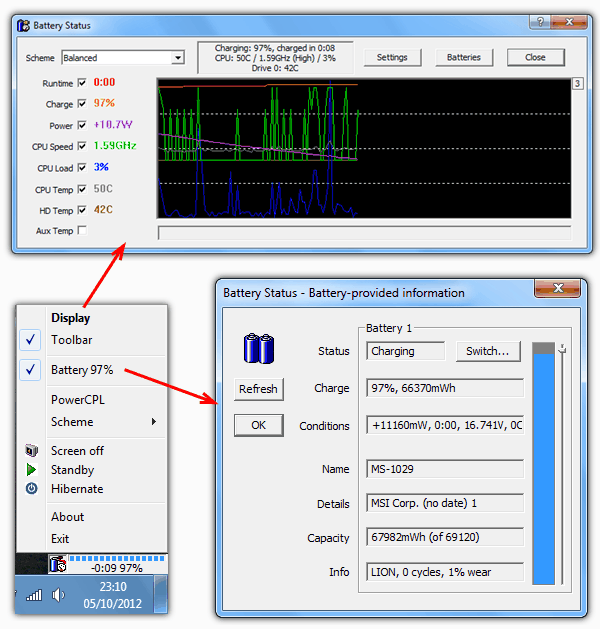Click the Refresh button
Screen dimensions: 600x629
pos(258,389)
